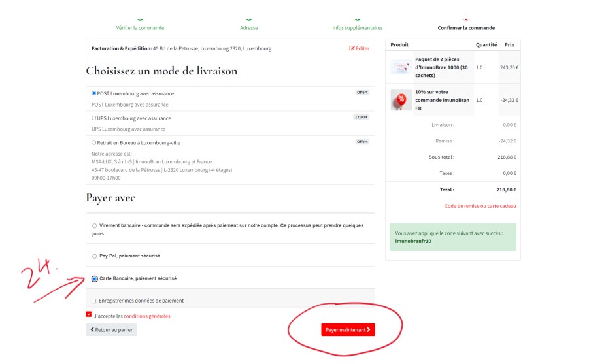Click the Confirmer la commande step
The height and width of the screenshot is (364, 589).
coord(465,28)
